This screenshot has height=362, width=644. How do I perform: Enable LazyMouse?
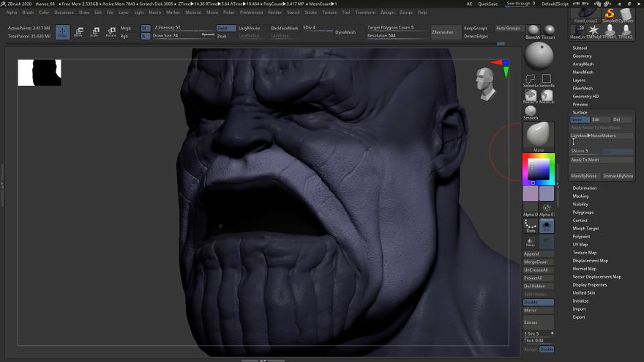[x=250, y=28]
